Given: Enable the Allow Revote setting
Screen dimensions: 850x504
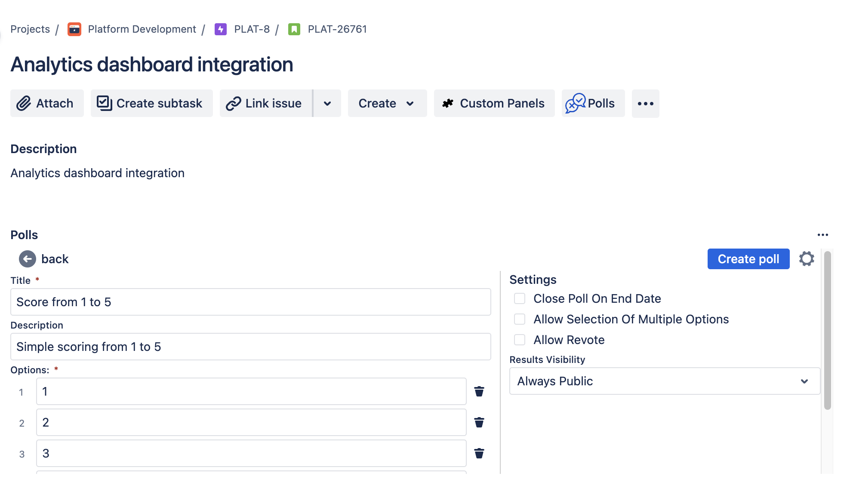Looking at the screenshot, I should point(519,340).
